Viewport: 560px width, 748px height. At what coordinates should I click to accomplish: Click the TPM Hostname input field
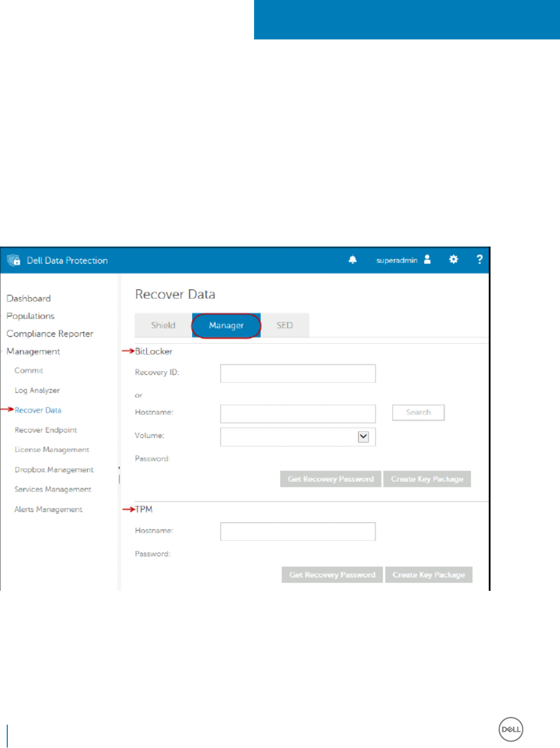[298, 532]
